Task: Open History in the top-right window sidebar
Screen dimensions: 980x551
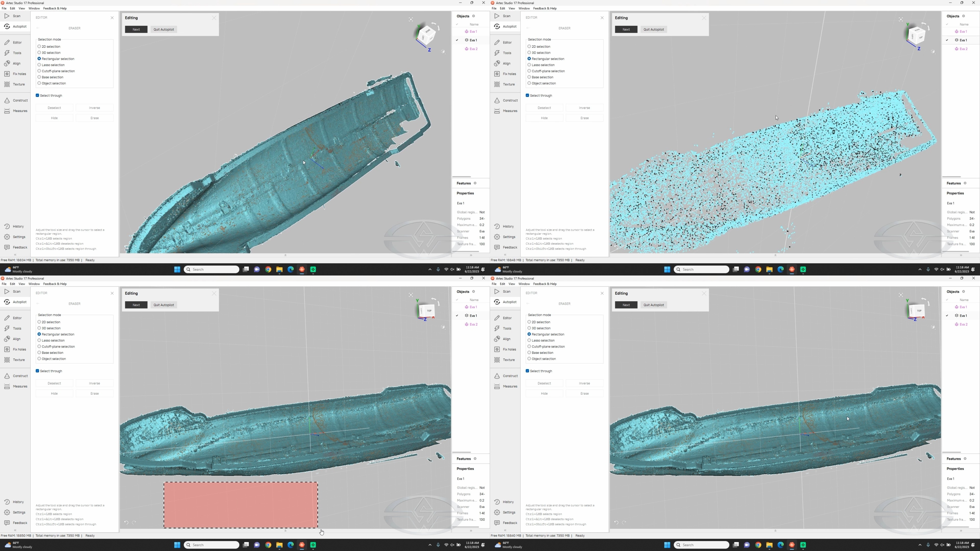Action: (x=504, y=226)
